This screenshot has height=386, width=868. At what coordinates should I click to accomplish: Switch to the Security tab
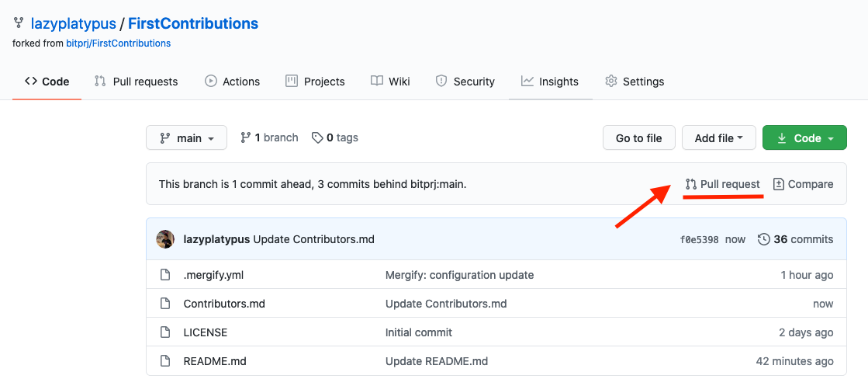coord(465,82)
